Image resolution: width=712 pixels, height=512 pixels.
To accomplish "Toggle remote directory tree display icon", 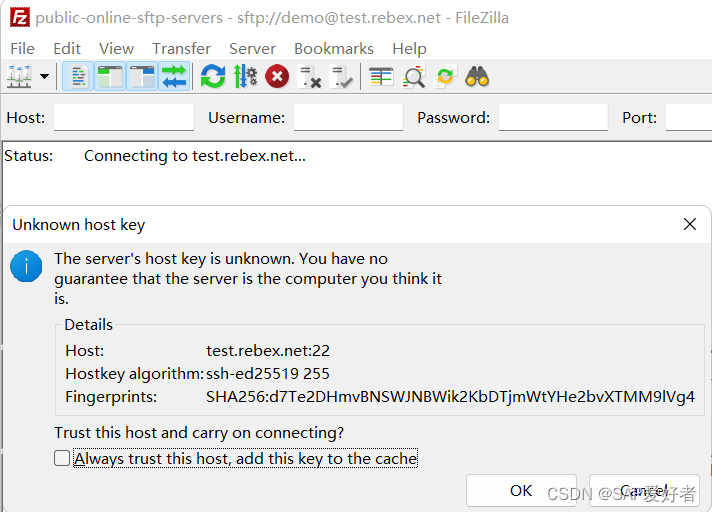I will [142, 77].
